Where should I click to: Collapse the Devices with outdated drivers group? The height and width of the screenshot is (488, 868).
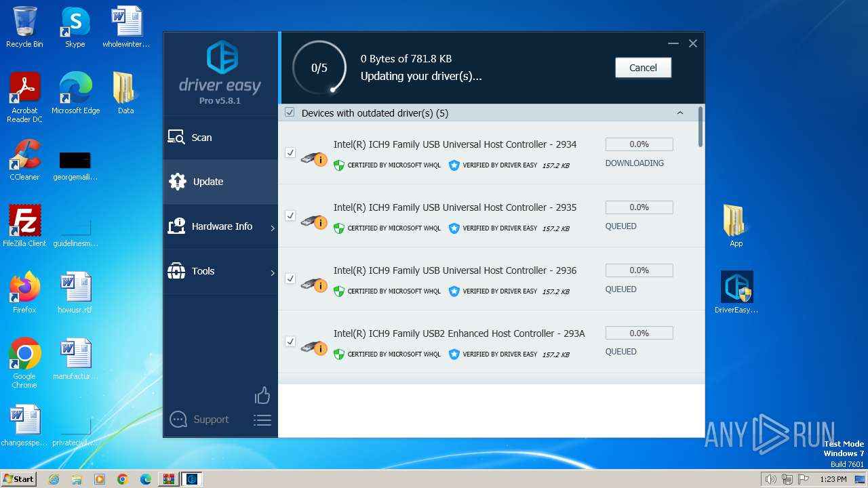(680, 113)
